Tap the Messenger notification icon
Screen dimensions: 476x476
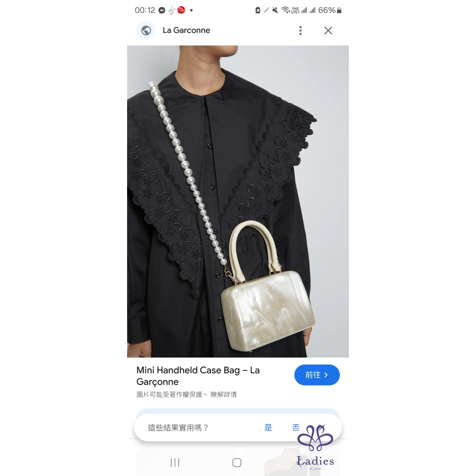[x=162, y=10]
